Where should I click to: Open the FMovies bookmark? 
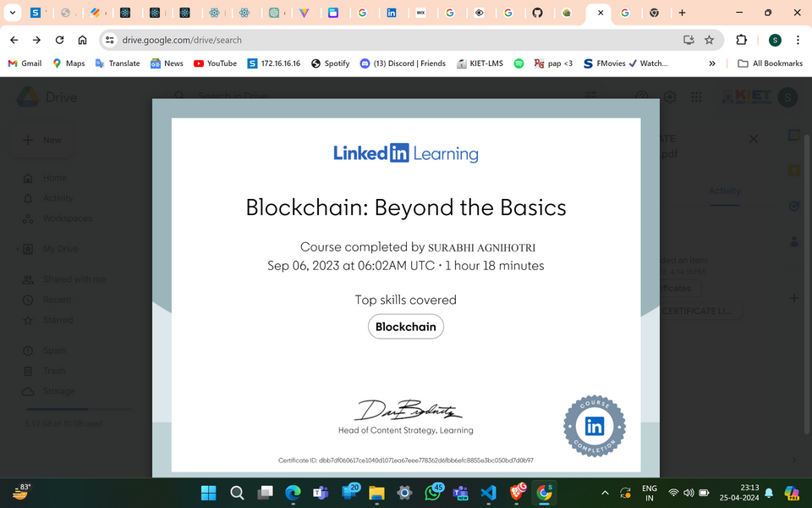[626, 63]
